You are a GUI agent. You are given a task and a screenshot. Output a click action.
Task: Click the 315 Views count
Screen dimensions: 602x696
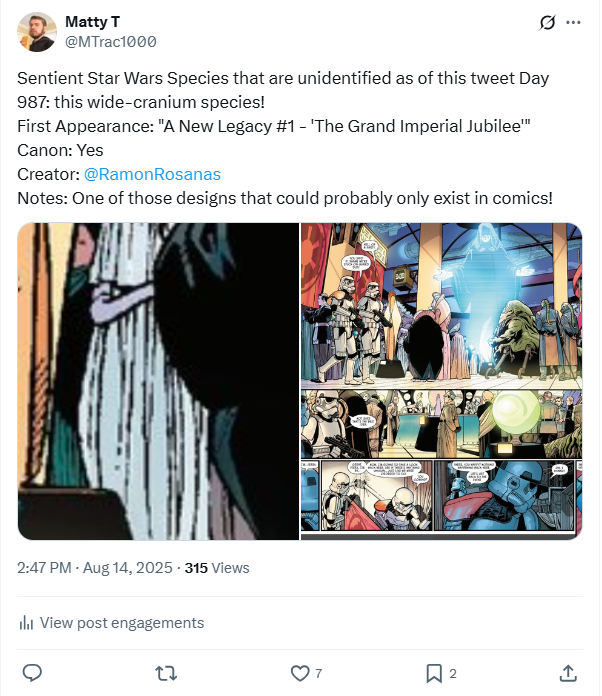[217, 568]
